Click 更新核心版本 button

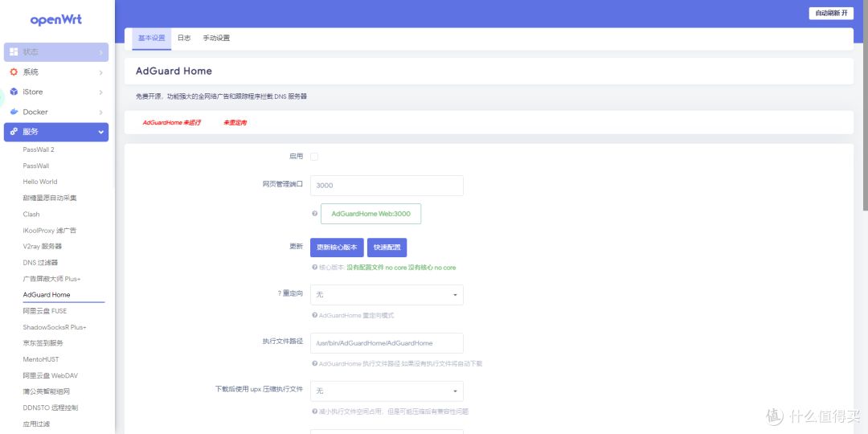click(x=337, y=248)
